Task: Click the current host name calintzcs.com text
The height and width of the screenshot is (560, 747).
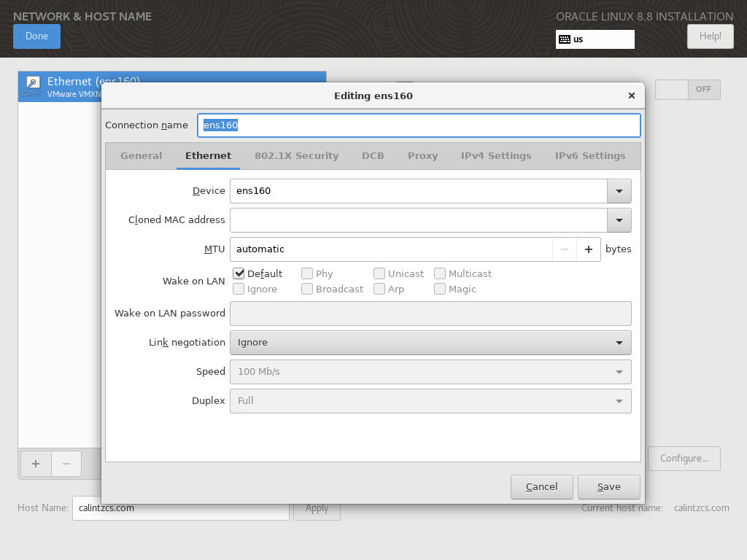Action: click(701, 508)
